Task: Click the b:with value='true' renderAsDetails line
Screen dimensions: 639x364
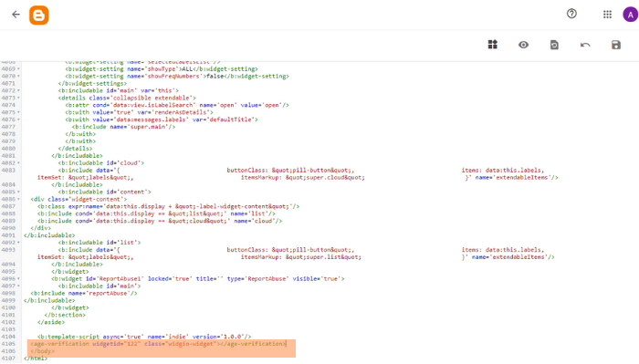Action: tap(139, 113)
